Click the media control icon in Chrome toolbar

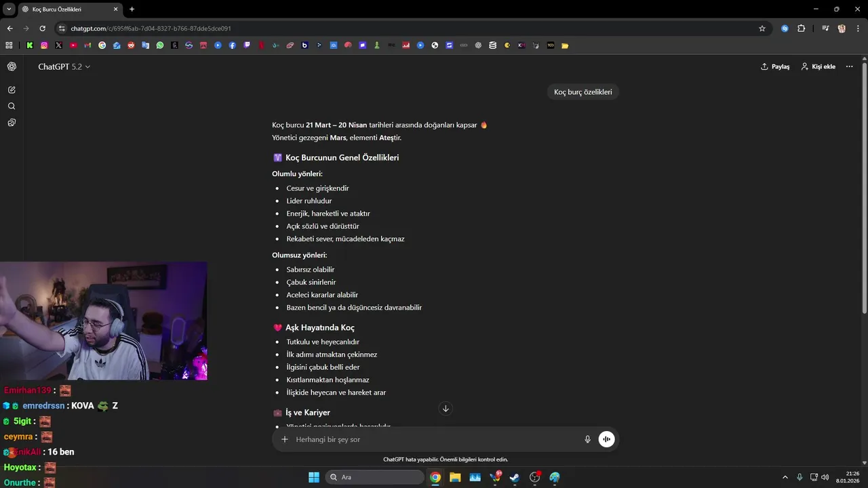click(825, 28)
